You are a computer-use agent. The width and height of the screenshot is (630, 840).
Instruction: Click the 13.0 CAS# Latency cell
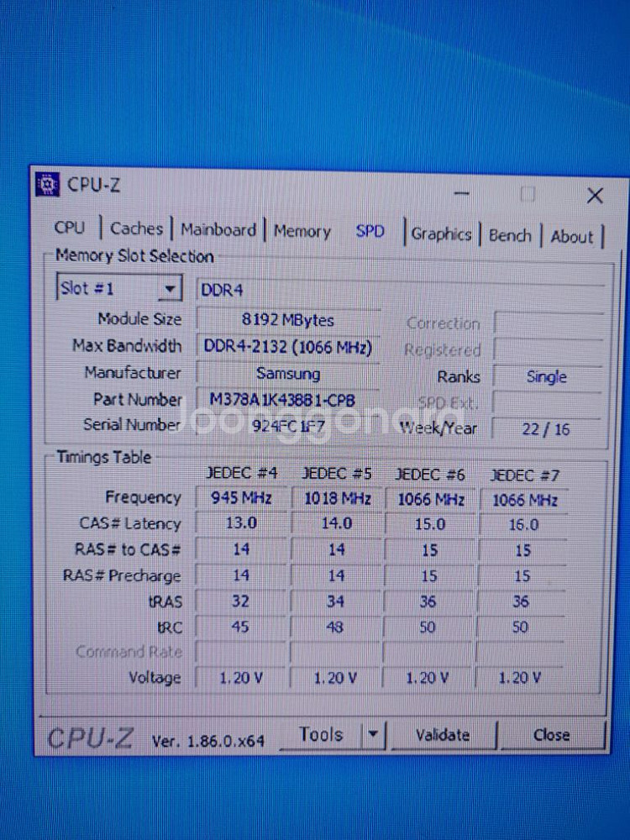241,522
